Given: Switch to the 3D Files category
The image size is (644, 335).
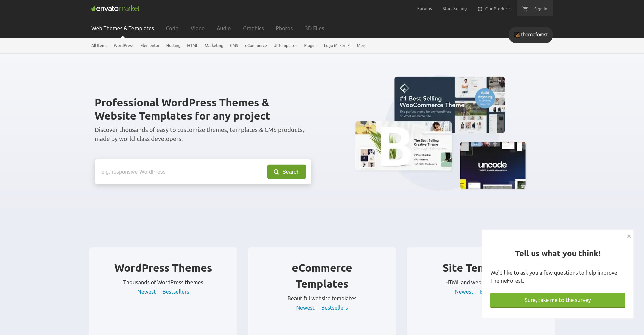Looking at the screenshot, I should point(314,28).
